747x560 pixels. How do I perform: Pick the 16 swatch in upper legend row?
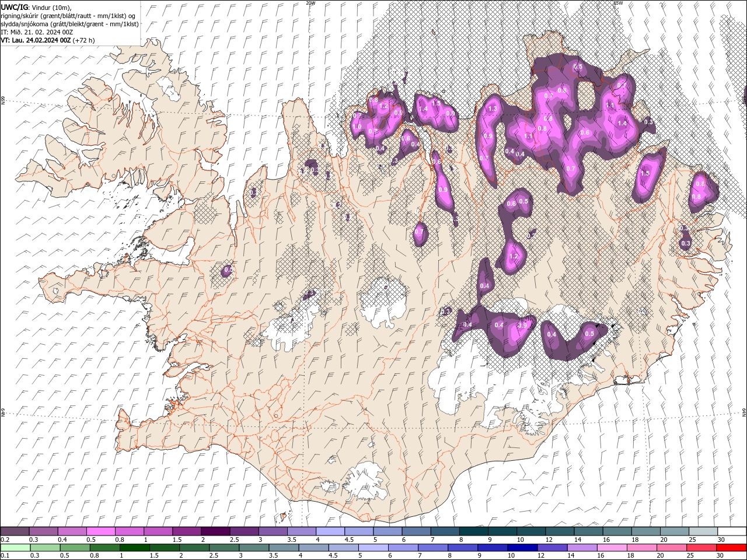[617, 531]
